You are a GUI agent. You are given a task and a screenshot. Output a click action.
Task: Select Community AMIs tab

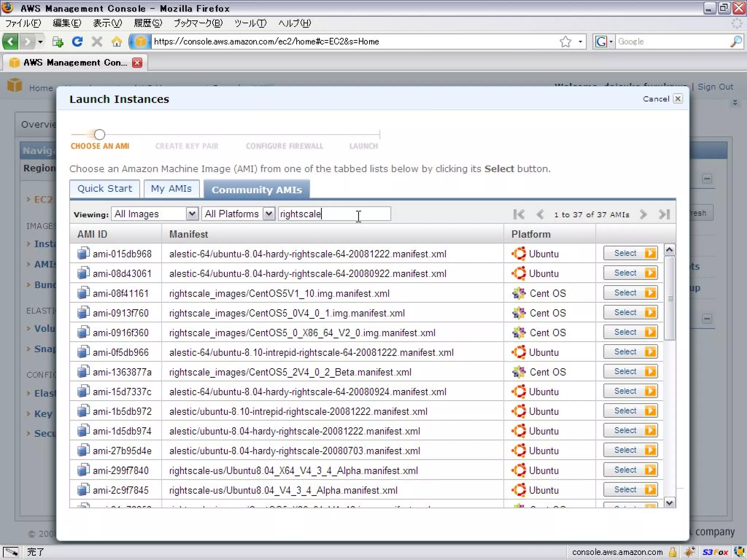[257, 190]
